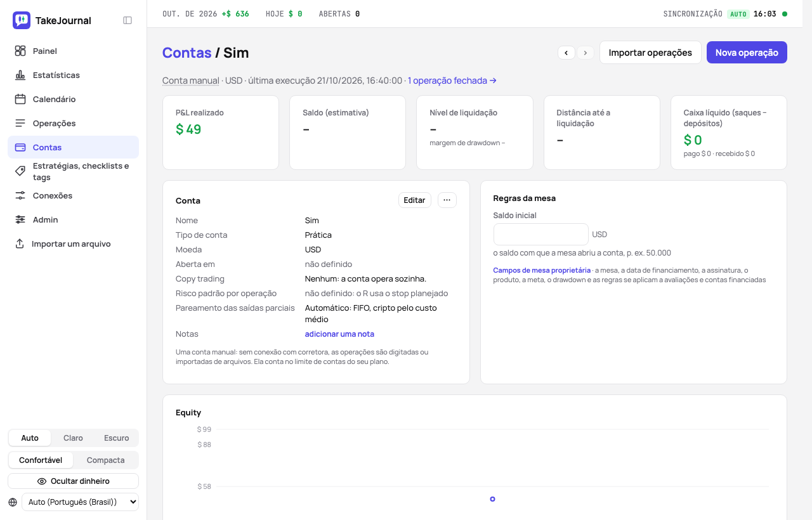Toggle Ocultar dinheiro visibility

click(x=73, y=481)
